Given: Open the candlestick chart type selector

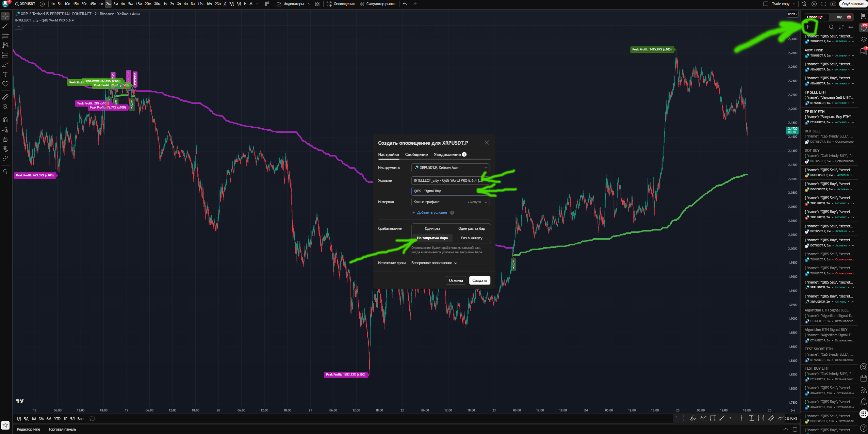Looking at the screenshot, I should (x=267, y=4).
